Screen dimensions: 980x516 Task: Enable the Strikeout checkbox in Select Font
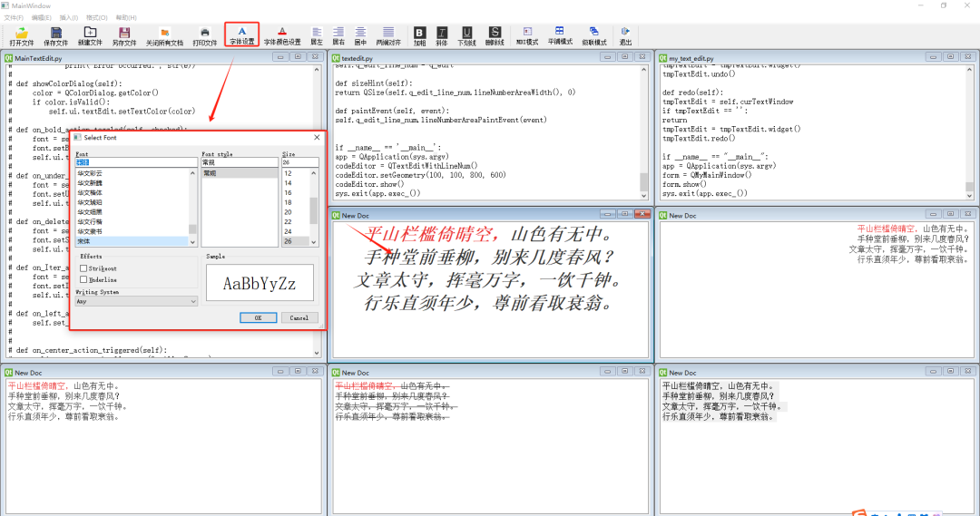click(x=83, y=268)
